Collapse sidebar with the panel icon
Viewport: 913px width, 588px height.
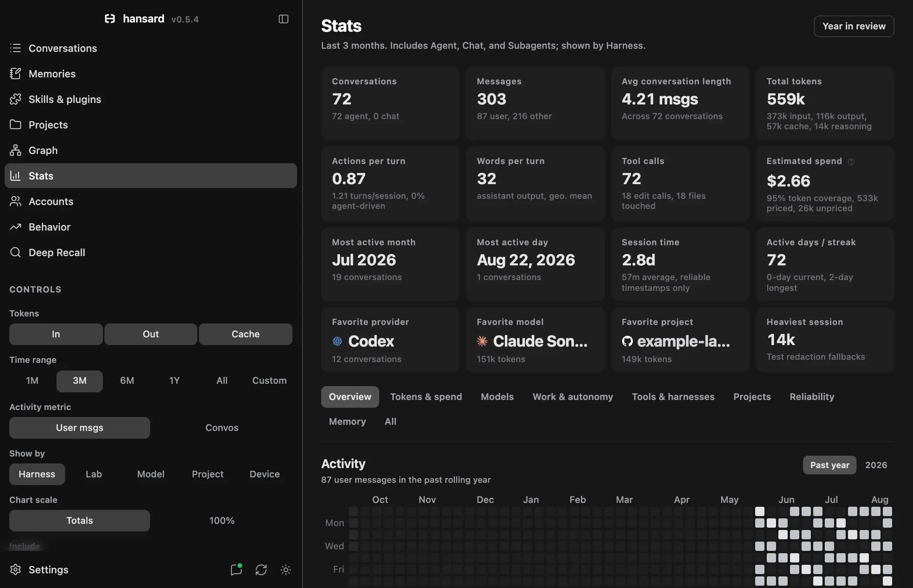(x=284, y=19)
